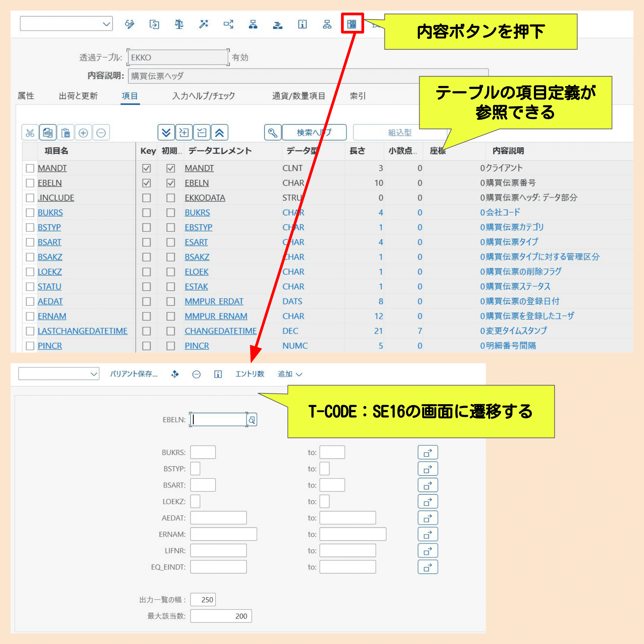Click the key icon near 検索ヘルプ
This screenshot has width=644, height=644.
[272, 132]
